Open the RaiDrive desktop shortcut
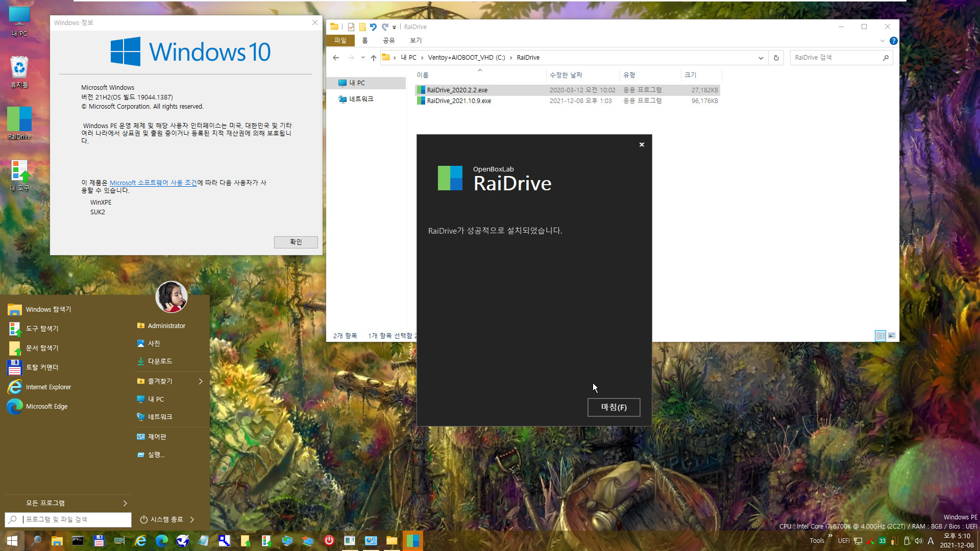 point(19,123)
